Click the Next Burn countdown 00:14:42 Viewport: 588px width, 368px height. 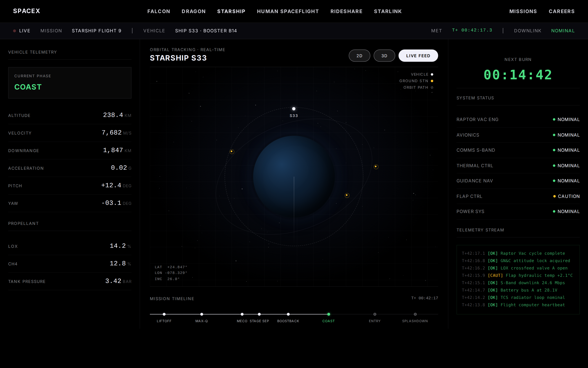(x=518, y=75)
